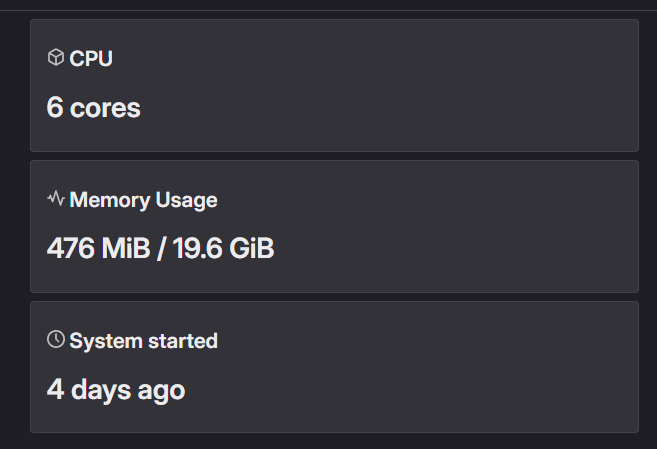Click the page background below the System started card
Viewport: 657px width, 449px height.
[x=330, y=441]
